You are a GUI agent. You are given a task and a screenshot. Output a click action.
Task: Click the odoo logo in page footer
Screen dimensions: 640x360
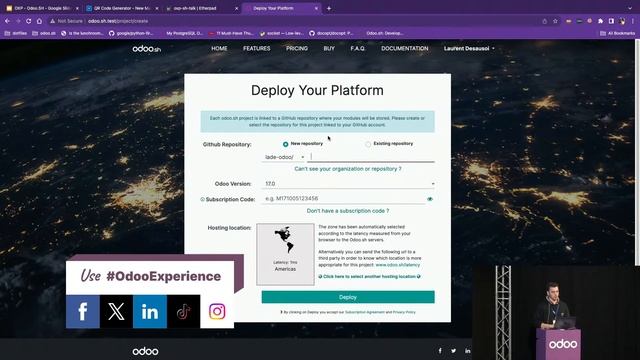tap(145, 351)
